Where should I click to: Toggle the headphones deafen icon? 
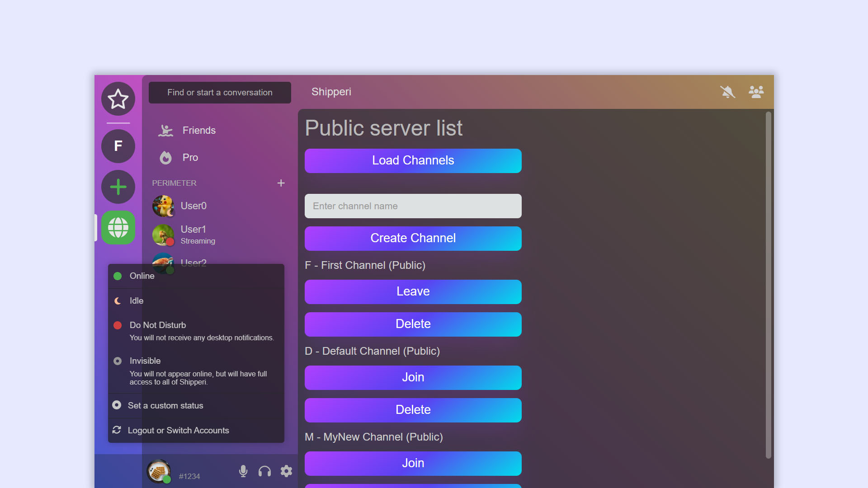pyautogui.click(x=264, y=471)
